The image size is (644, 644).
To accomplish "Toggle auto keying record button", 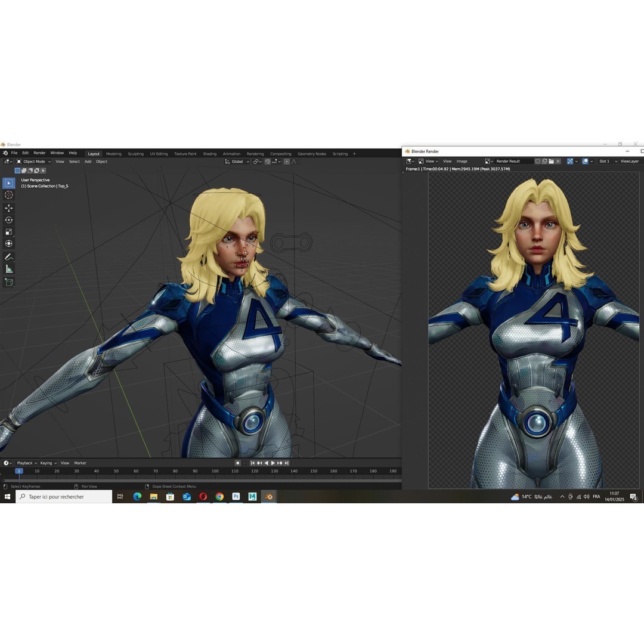I will [237, 463].
